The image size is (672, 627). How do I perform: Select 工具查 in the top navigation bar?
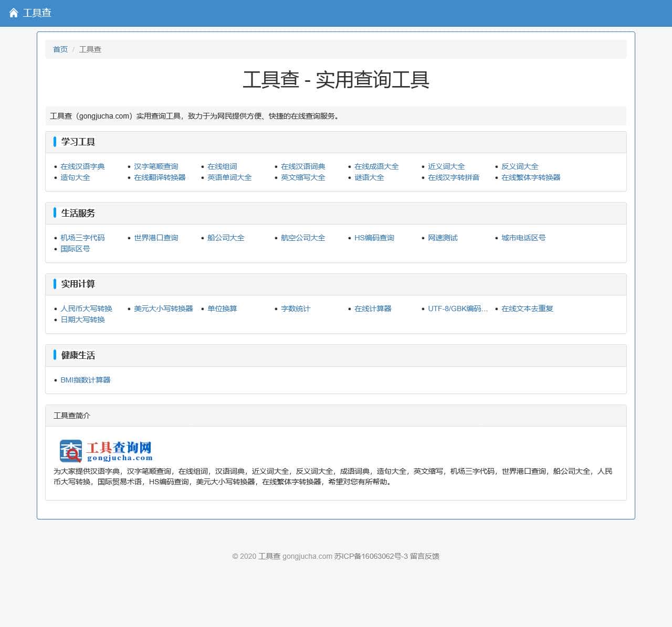(x=36, y=13)
